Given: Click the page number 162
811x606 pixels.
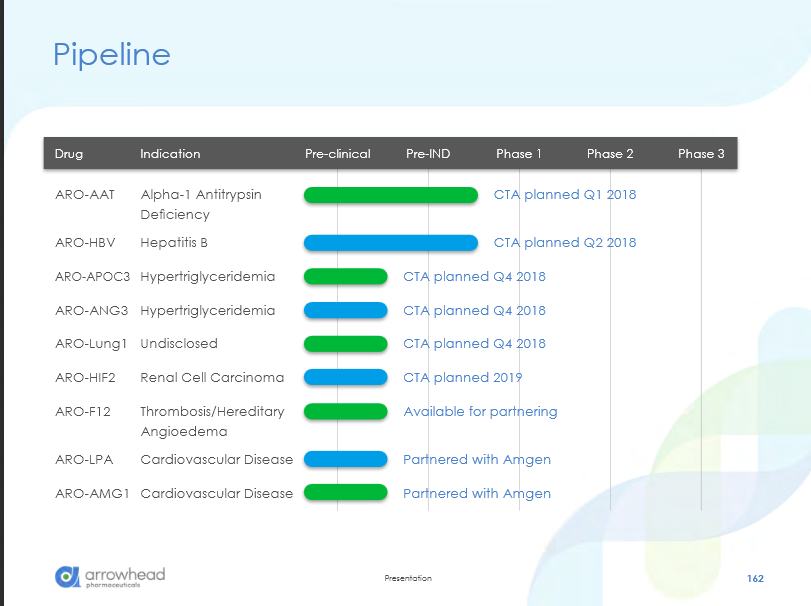Looking at the screenshot, I should [x=755, y=579].
